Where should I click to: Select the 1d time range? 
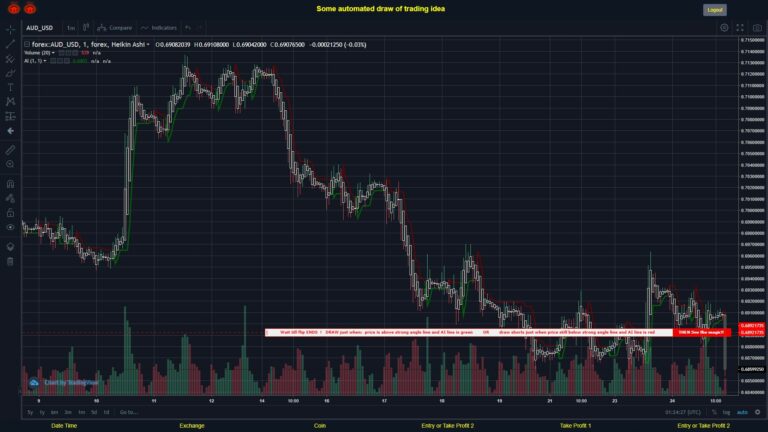tap(106, 412)
